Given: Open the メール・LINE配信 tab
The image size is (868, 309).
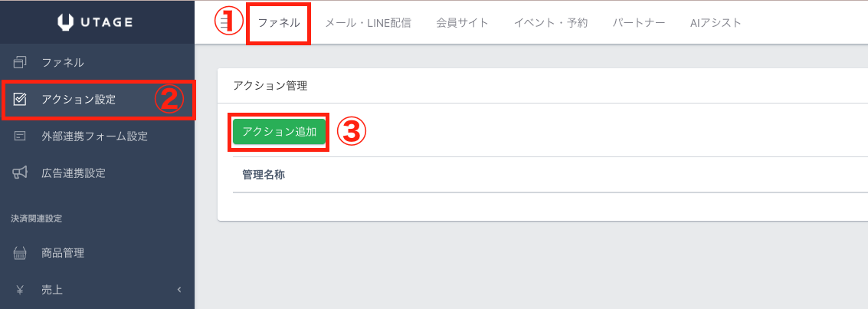Looking at the screenshot, I should (368, 23).
